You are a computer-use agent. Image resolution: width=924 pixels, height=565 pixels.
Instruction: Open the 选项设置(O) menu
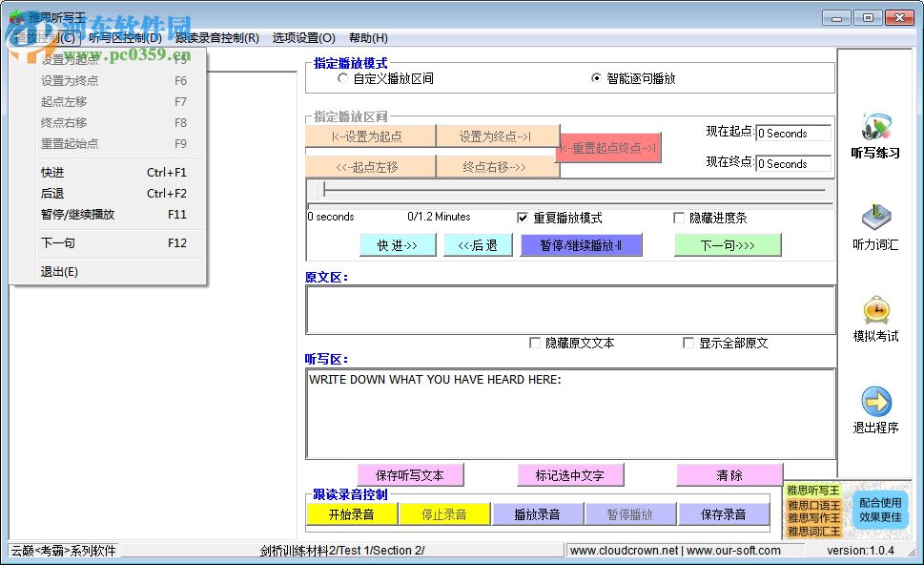pyautogui.click(x=303, y=38)
